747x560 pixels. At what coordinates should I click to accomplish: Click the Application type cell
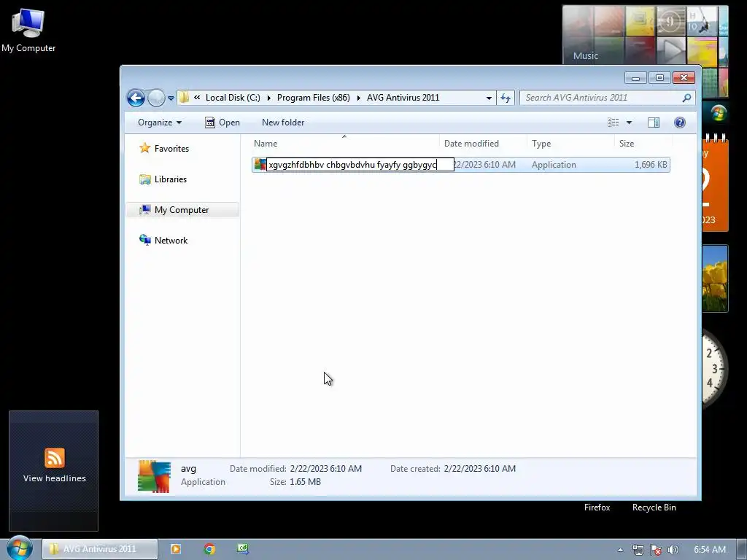click(x=554, y=165)
